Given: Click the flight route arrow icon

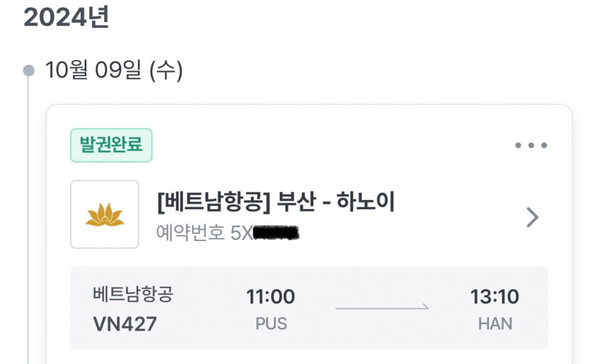Looking at the screenshot, I should 383,308.
